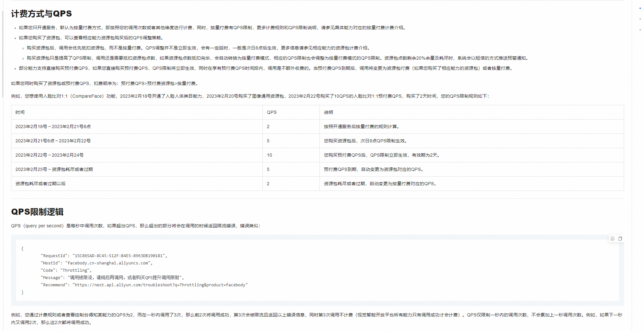Click the "Code": "Throttling" line
The width and height of the screenshot is (644, 331).
tap(66, 270)
